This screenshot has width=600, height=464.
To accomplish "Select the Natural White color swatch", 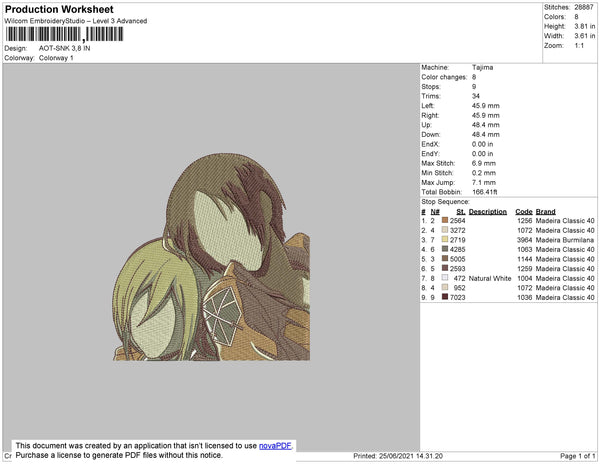I will click(x=445, y=278).
